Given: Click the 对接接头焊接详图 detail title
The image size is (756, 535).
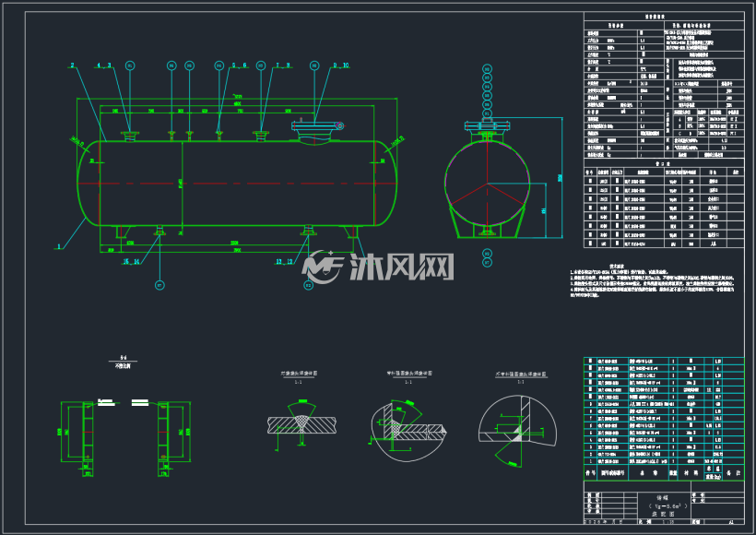Looking at the screenshot, I should 299,374.
